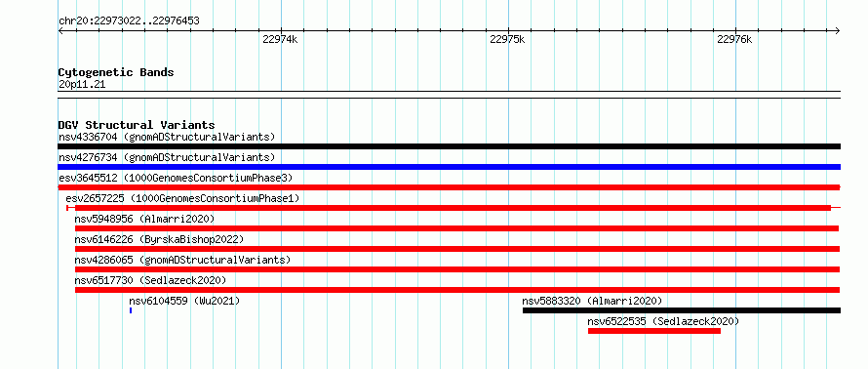
Task: Click the nsv5883320 Almarri2020 label
Action: tap(592, 301)
